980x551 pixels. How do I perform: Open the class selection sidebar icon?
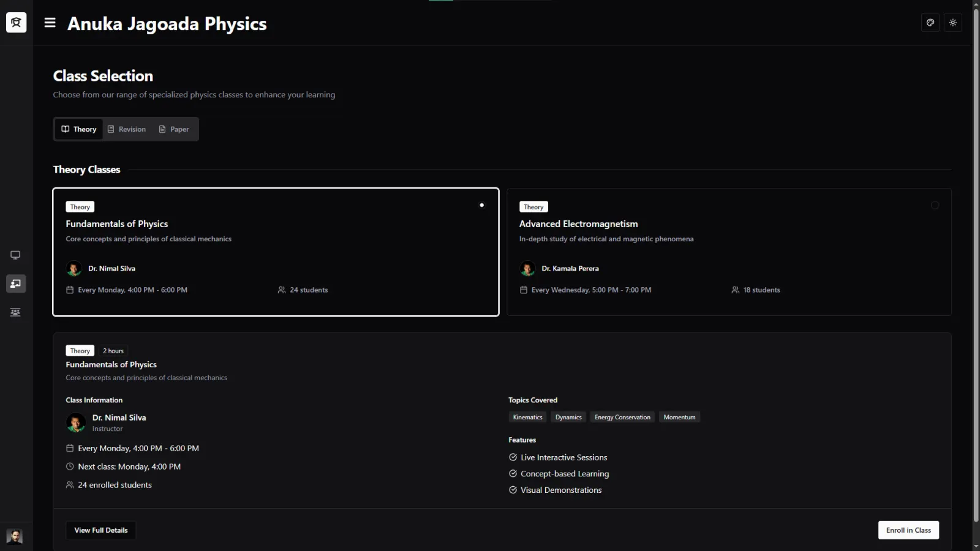[15, 283]
